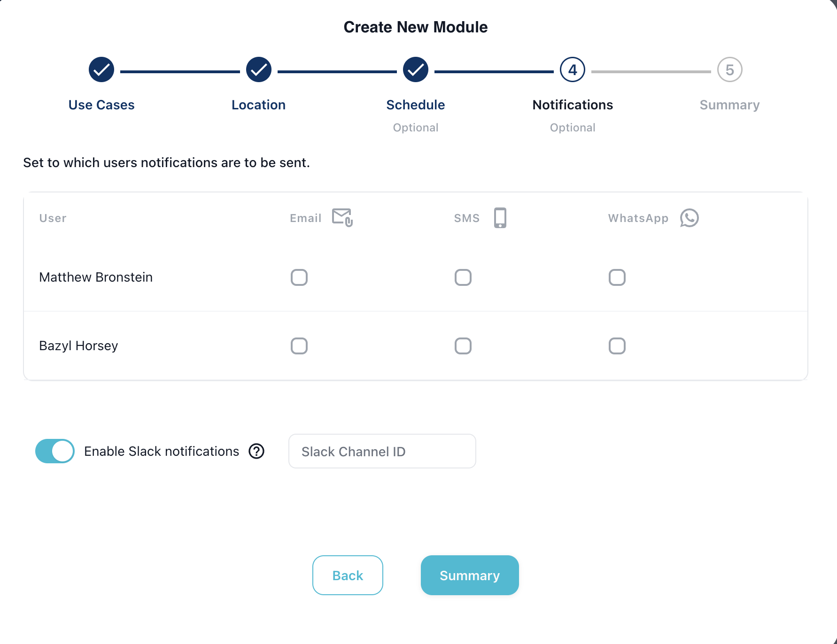Check SMS notifications for Bazyl Horsey
This screenshot has width=837, height=644.
(x=463, y=346)
